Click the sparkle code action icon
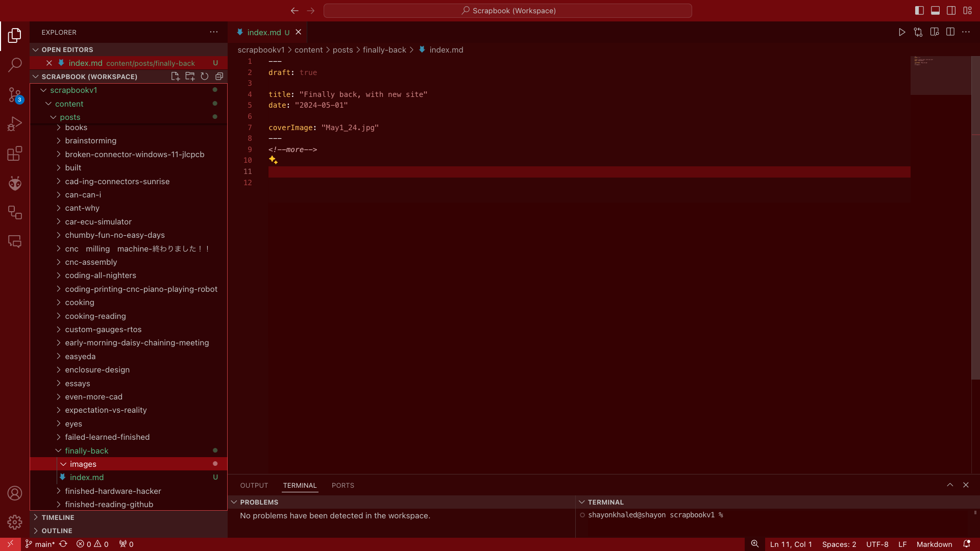The height and width of the screenshot is (551, 980). pos(273,160)
